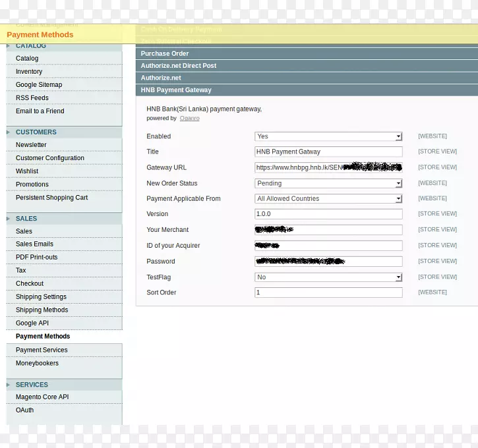
Task: Follow the Oganro link
Action: tap(189, 119)
